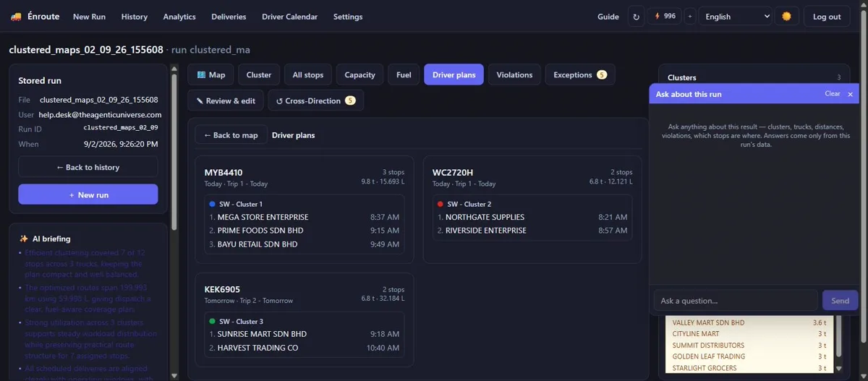The width and height of the screenshot is (868, 381).
Task: Open the Fuel tab
Action: [404, 74]
